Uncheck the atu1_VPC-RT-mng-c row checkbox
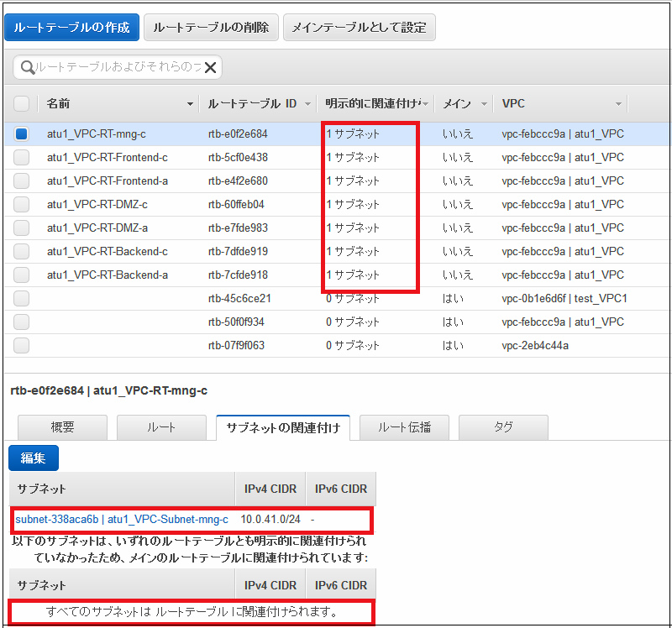 click(x=21, y=133)
